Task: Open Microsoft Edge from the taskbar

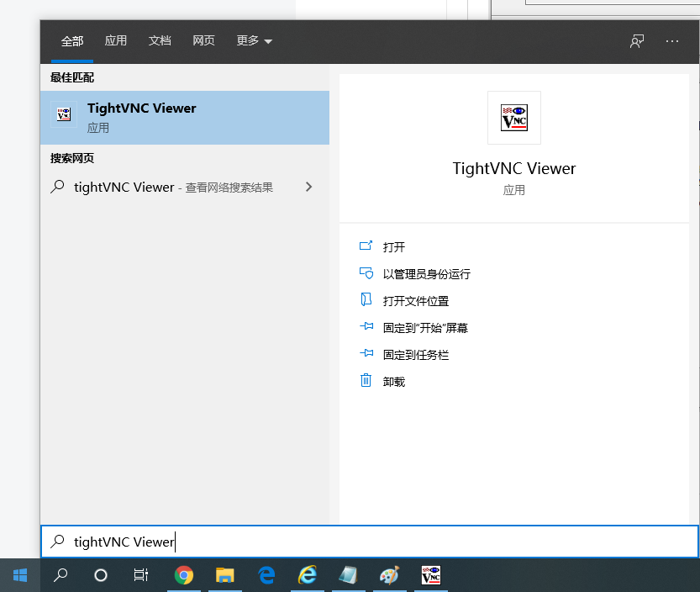Action: click(266, 576)
